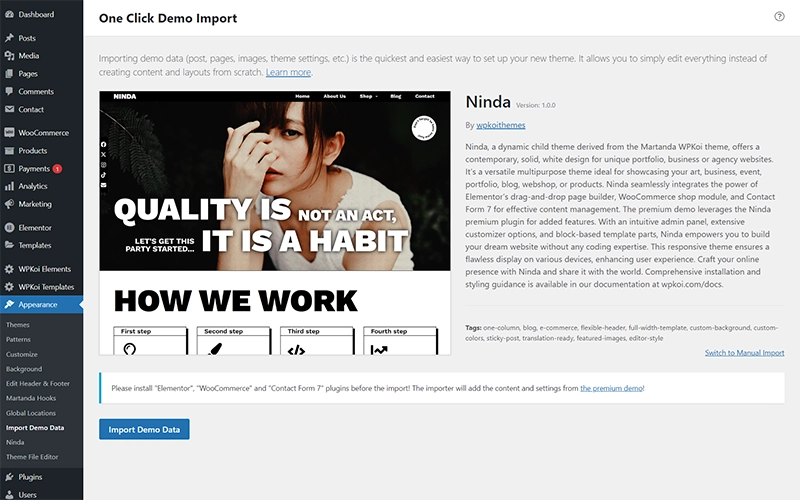Follow the Learn more link
The height and width of the screenshot is (500, 800).
tap(288, 72)
